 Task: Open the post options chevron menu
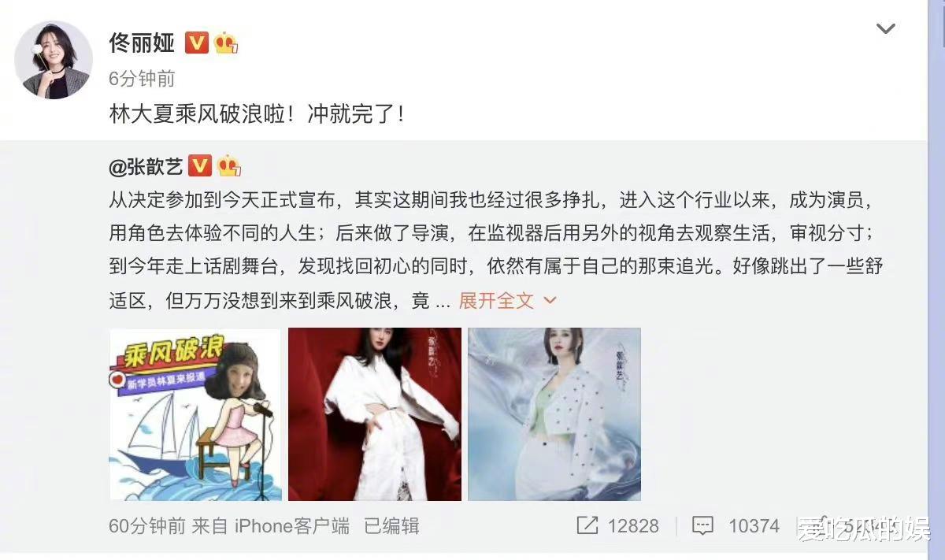[x=886, y=29]
